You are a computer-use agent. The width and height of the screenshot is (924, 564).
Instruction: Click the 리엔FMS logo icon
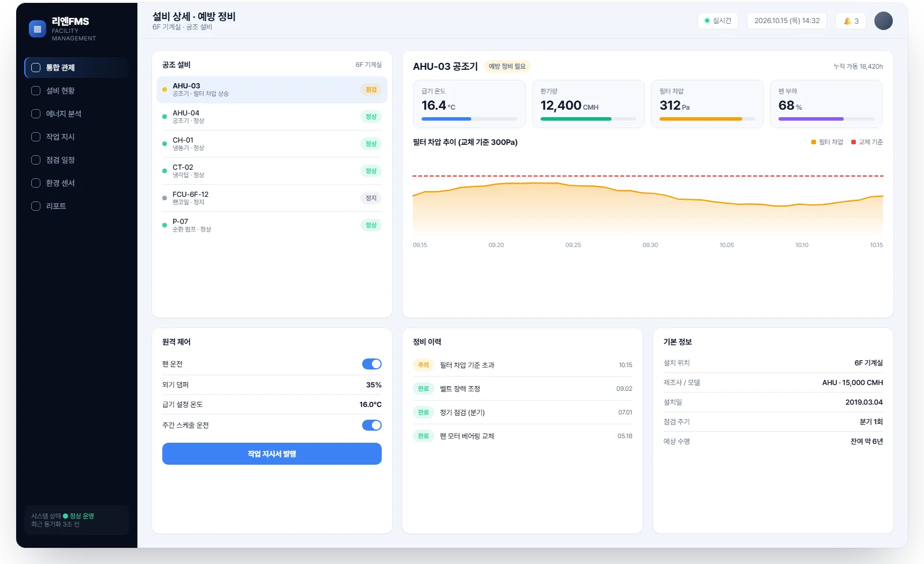[38, 29]
